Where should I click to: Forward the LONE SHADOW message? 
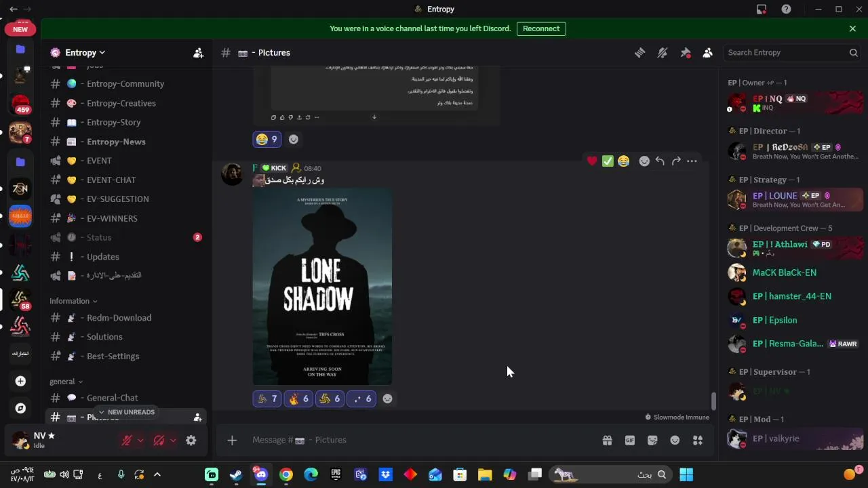(676, 161)
